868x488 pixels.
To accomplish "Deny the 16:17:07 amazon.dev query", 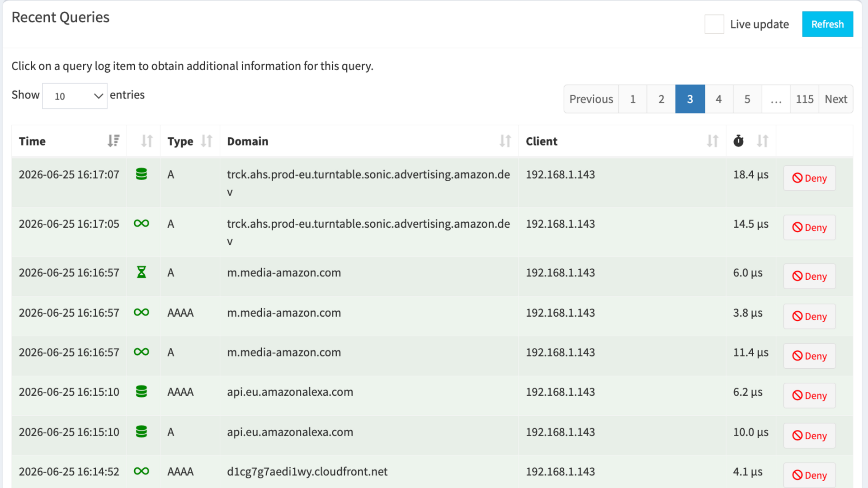I will click(x=809, y=178).
